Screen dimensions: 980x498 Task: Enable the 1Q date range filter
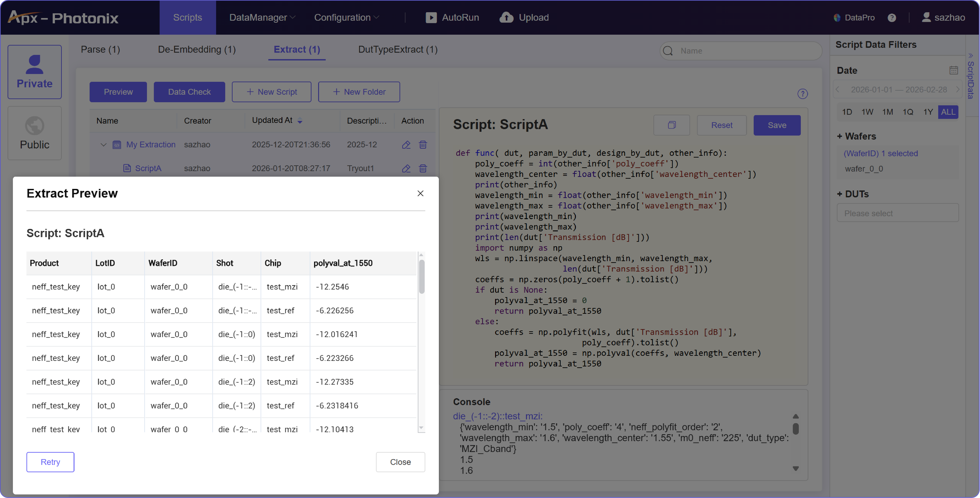(908, 112)
